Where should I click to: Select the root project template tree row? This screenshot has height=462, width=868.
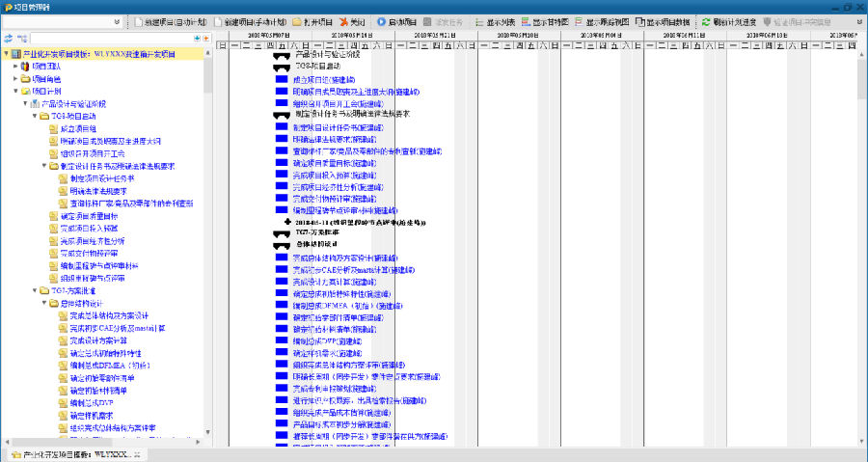tap(102, 54)
